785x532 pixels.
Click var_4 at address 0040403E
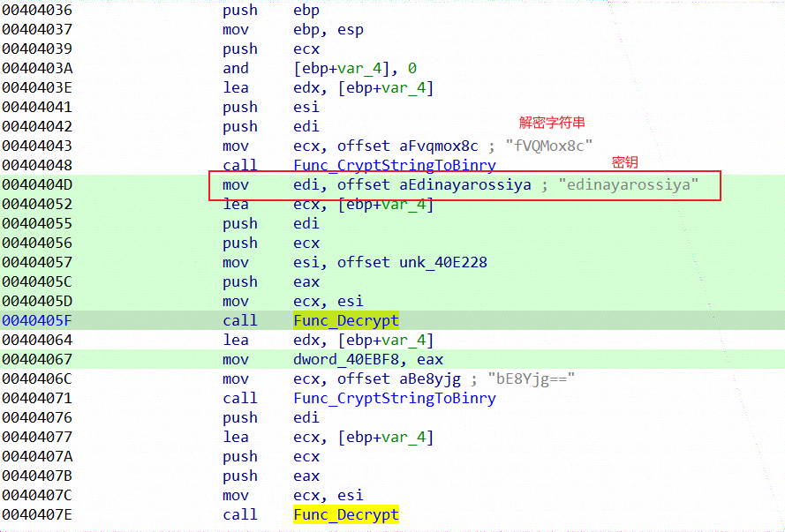[403, 88]
